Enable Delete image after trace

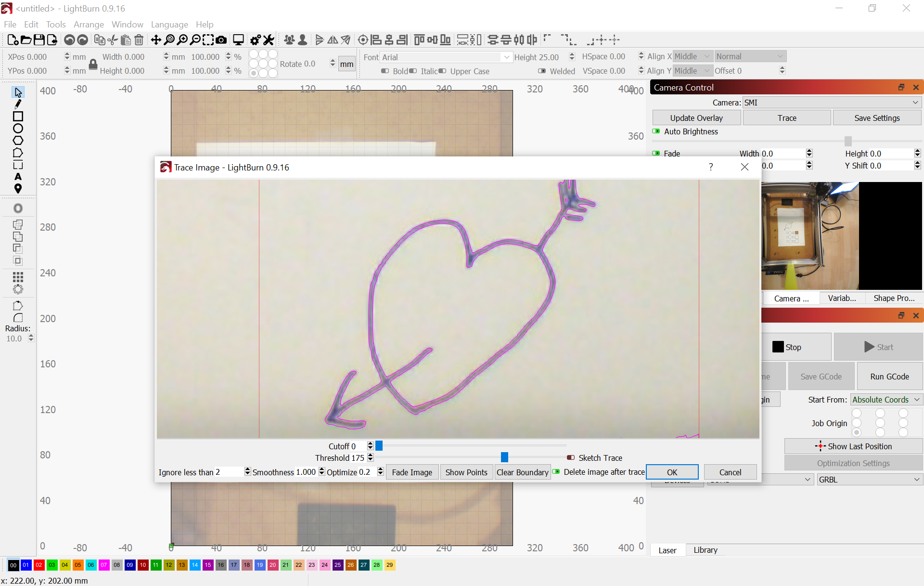[x=557, y=472]
